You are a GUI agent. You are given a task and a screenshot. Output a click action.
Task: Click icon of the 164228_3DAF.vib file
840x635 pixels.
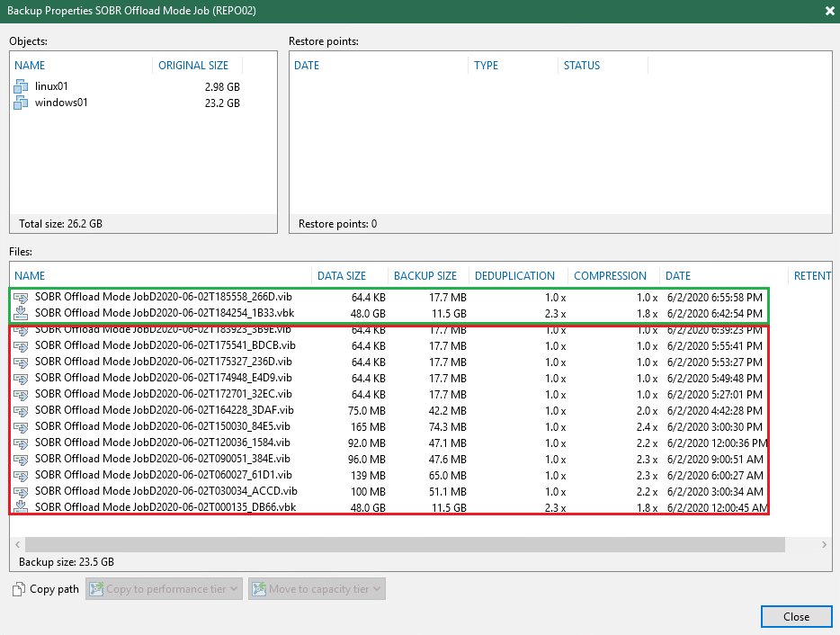pos(22,410)
